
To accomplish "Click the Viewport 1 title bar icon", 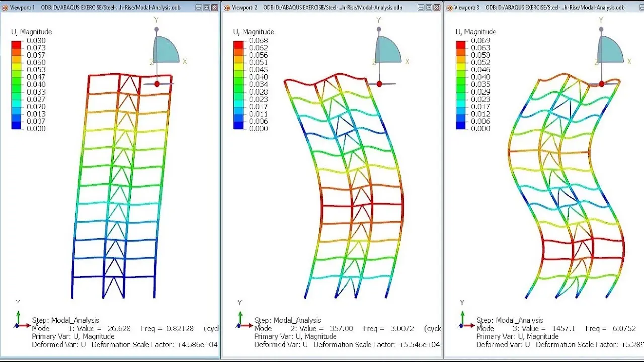I will (x=5, y=8).
